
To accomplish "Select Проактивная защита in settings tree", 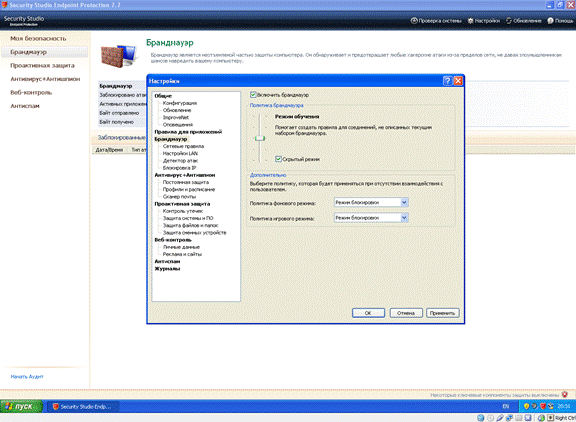I will (182, 203).
